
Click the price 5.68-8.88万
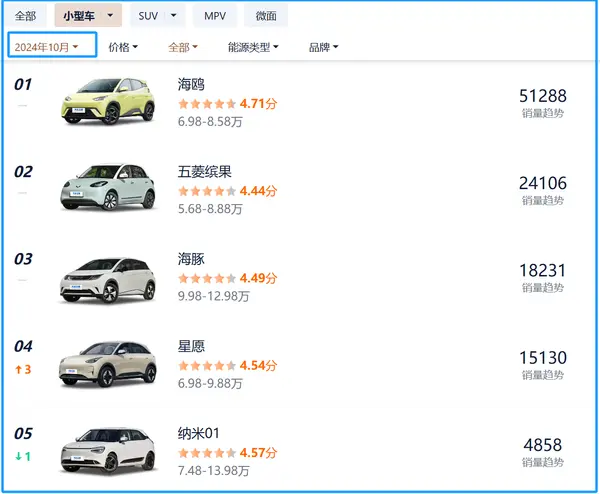[x=210, y=209]
